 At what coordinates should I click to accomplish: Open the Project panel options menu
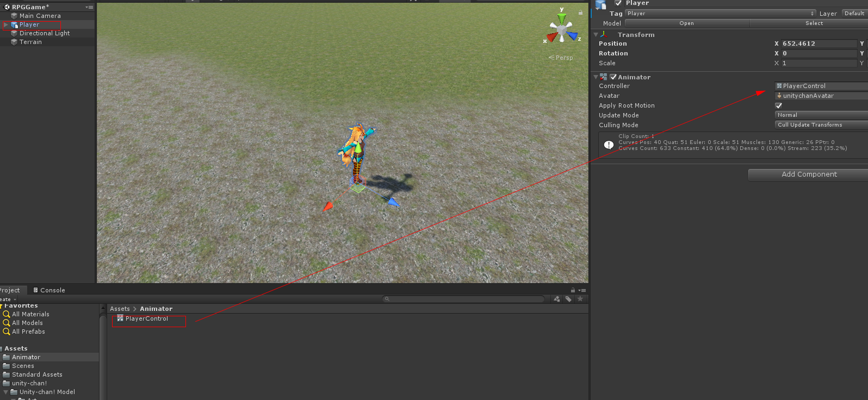pyautogui.click(x=582, y=290)
